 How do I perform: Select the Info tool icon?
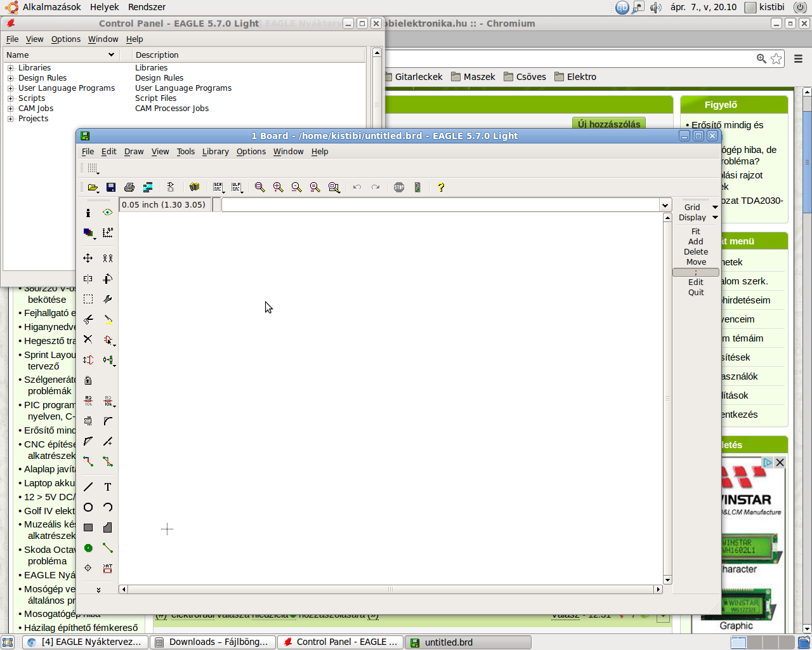88,213
